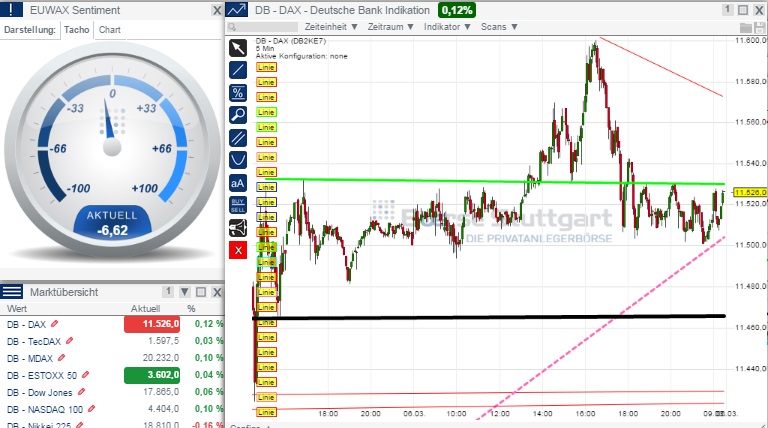The image size is (768, 428).
Task: Open the Zeiteinheit dropdown
Action: [331, 27]
